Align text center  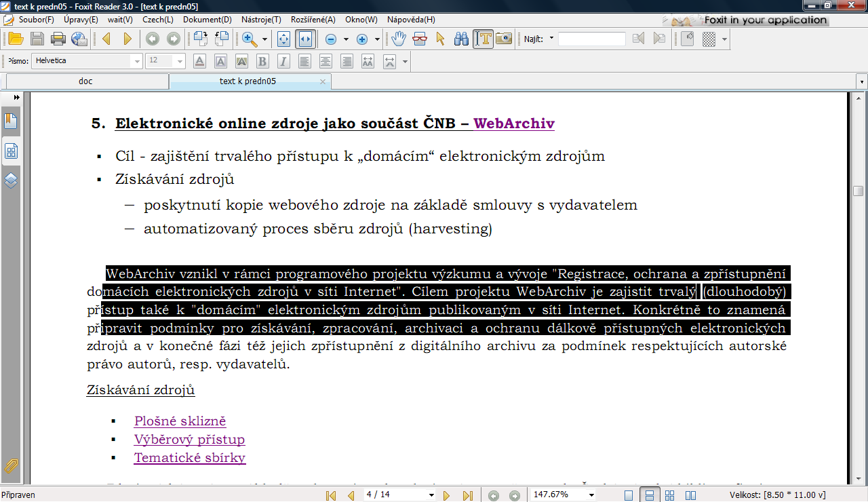(325, 61)
